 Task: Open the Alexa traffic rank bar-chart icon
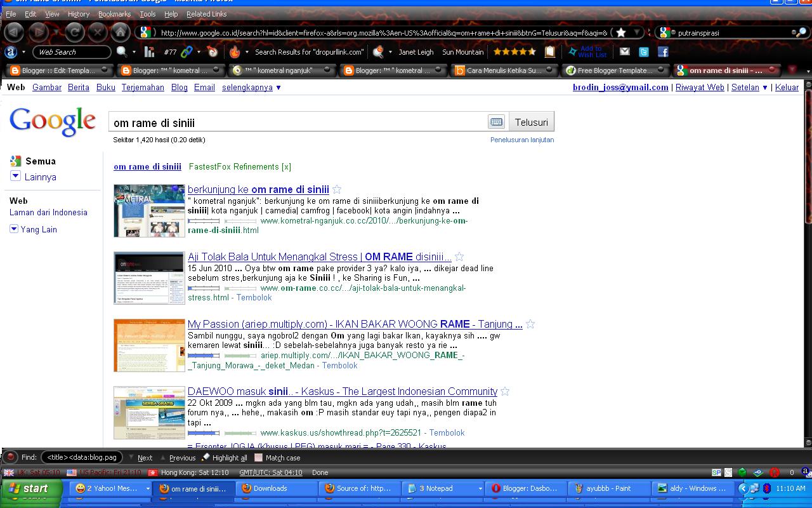click(x=150, y=52)
